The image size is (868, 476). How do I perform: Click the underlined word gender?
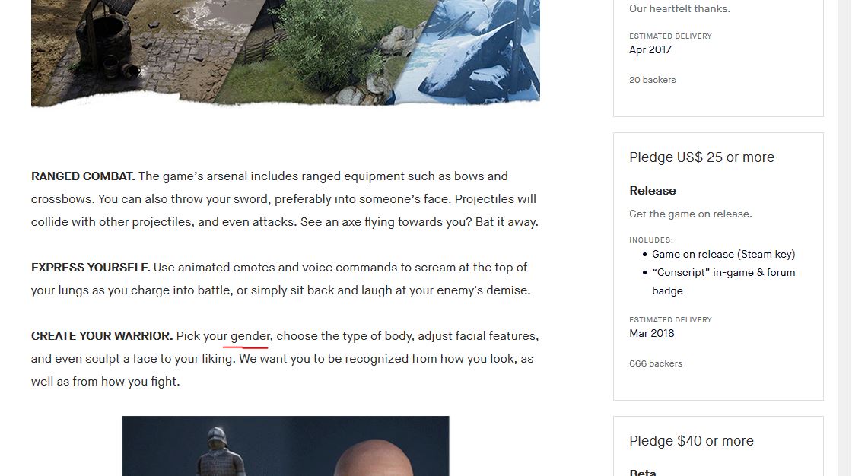[251, 336]
